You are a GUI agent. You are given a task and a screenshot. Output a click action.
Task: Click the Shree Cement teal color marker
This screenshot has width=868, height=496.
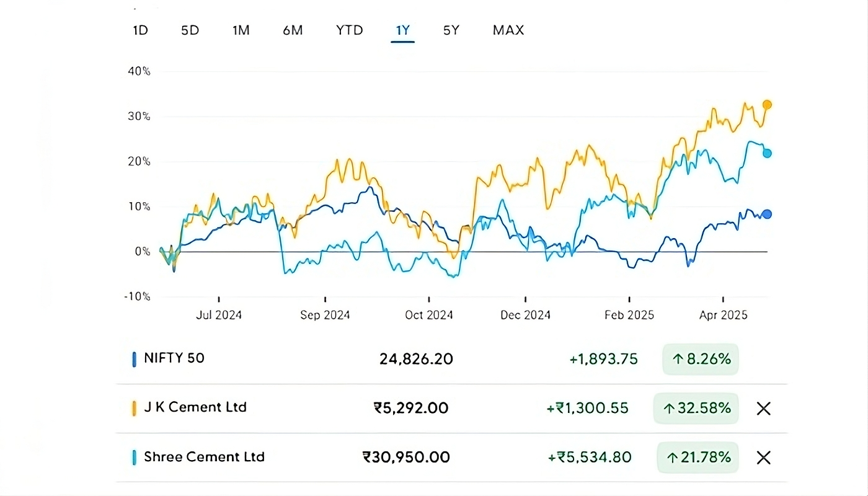click(x=134, y=458)
